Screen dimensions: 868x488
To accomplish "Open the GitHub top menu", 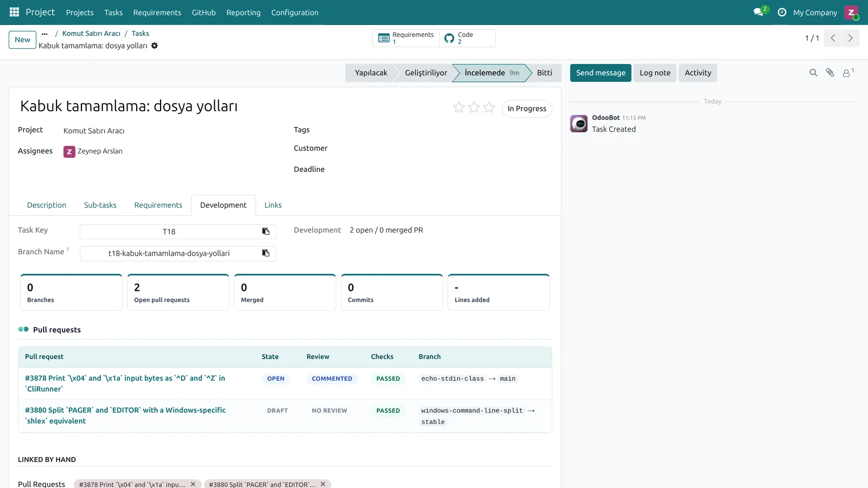I will tap(203, 12).
